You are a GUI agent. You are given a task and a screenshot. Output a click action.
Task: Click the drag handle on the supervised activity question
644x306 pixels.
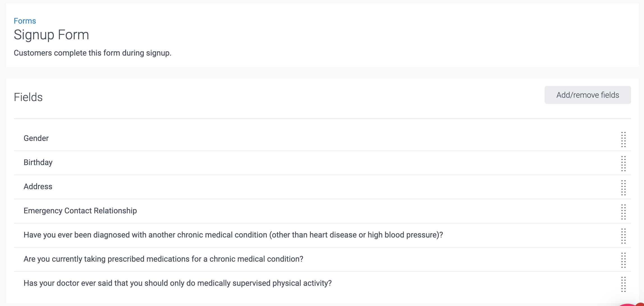tap(624, 284)
